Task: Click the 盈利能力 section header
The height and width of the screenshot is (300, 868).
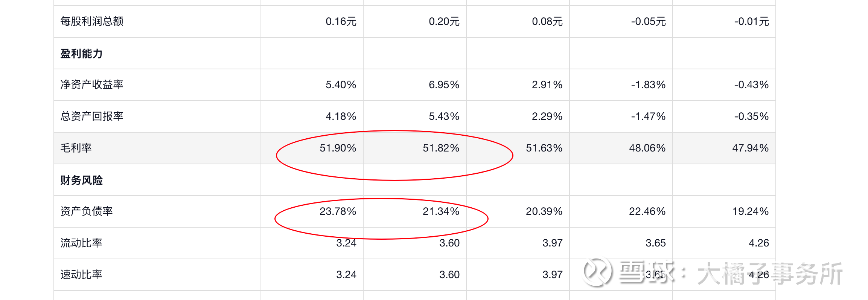Action: point(82,54)
